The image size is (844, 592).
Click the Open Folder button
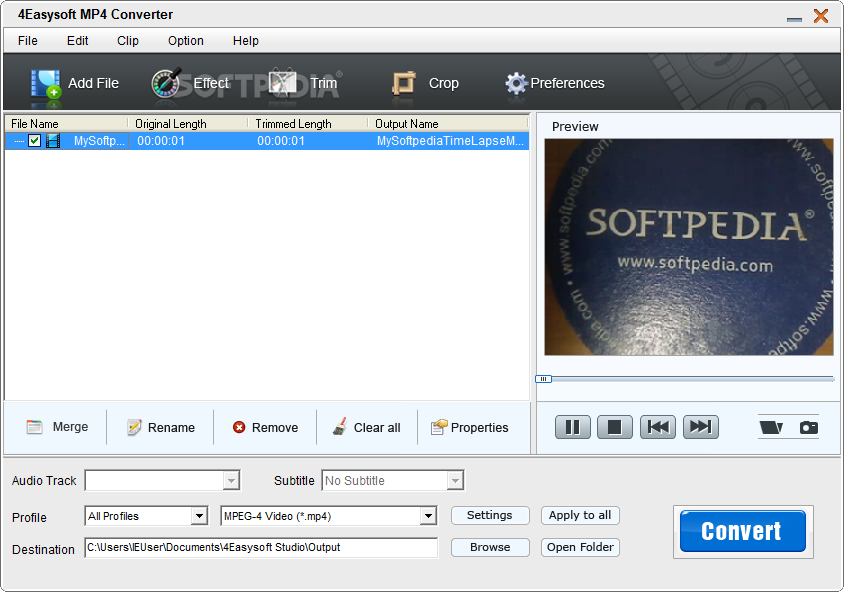tap(580, 547)
